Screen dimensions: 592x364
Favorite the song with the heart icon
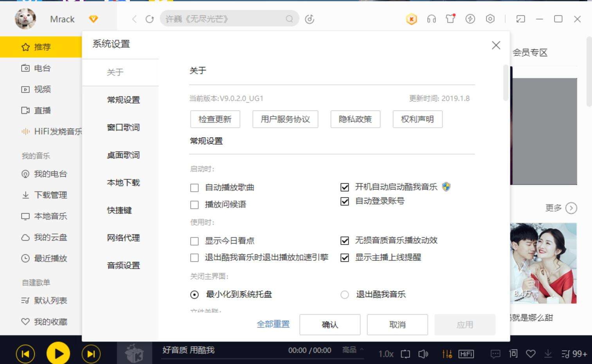[531, 354]
